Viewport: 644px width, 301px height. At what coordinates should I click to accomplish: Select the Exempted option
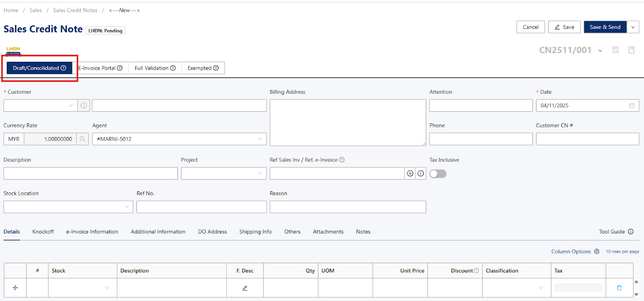click(203, 68)
